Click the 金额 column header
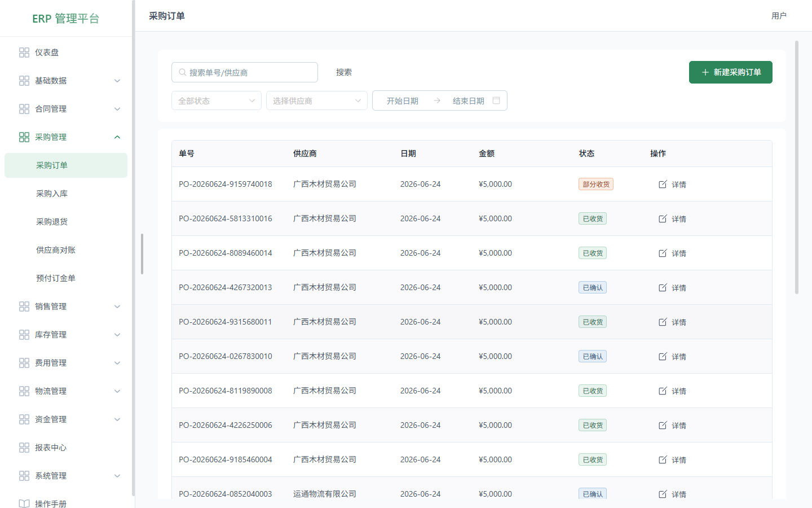812x508 pixels. (487, 154)
